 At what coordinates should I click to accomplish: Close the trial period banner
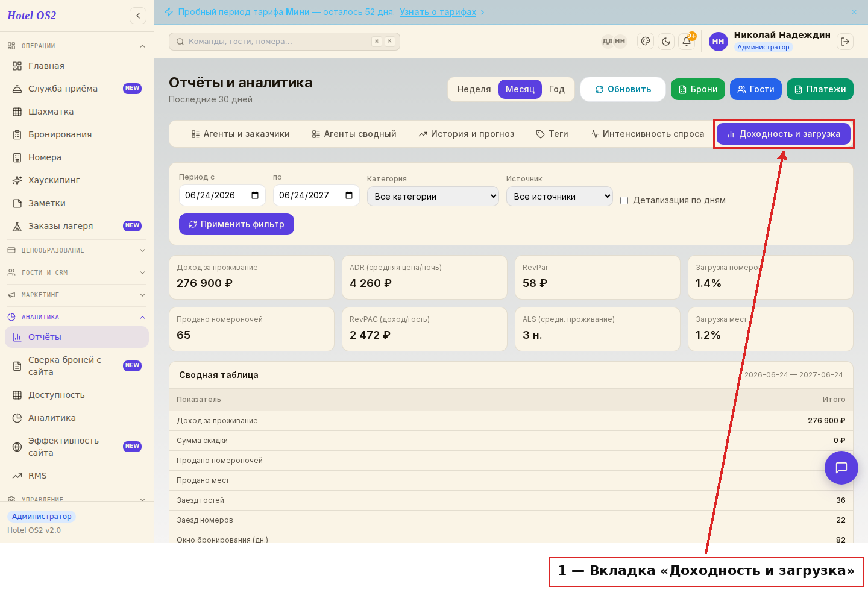[x=854, y=12]
